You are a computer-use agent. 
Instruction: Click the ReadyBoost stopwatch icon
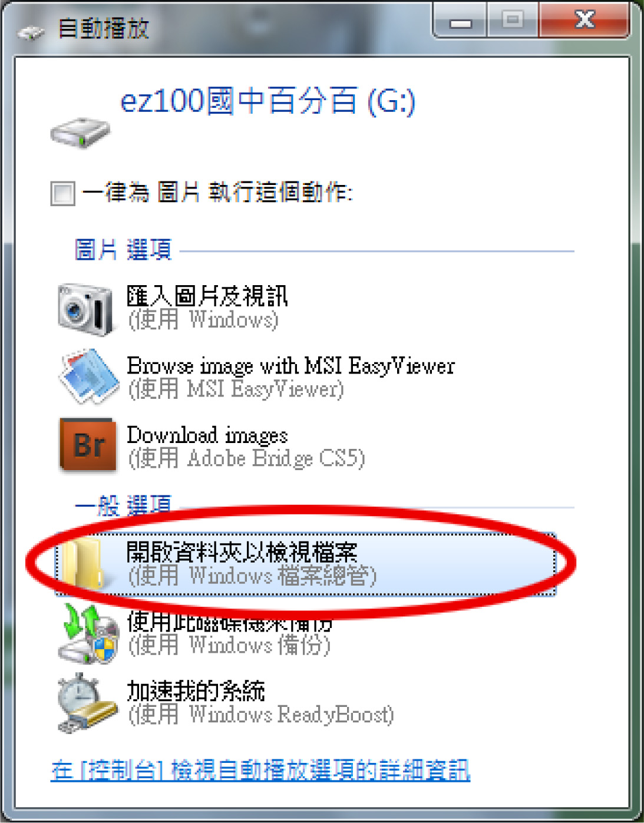coord(87,702)
